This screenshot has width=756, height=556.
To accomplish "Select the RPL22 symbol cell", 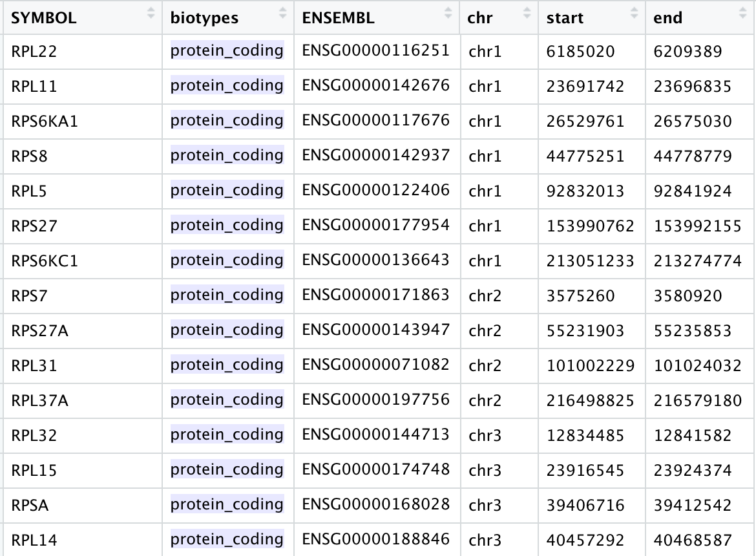I will 34,52.
